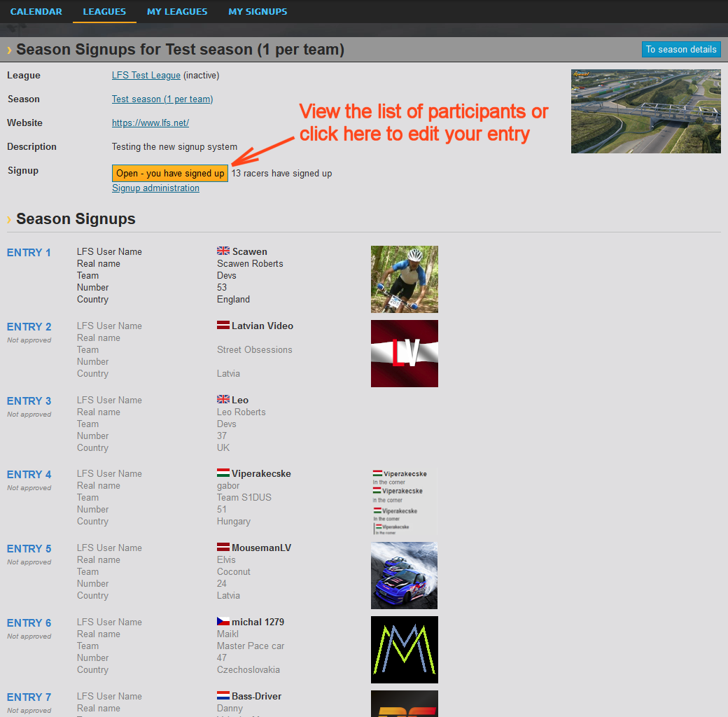
Task: Click MousemanLV's blue drift cars avatar
Action: click(x=405, y=576)
